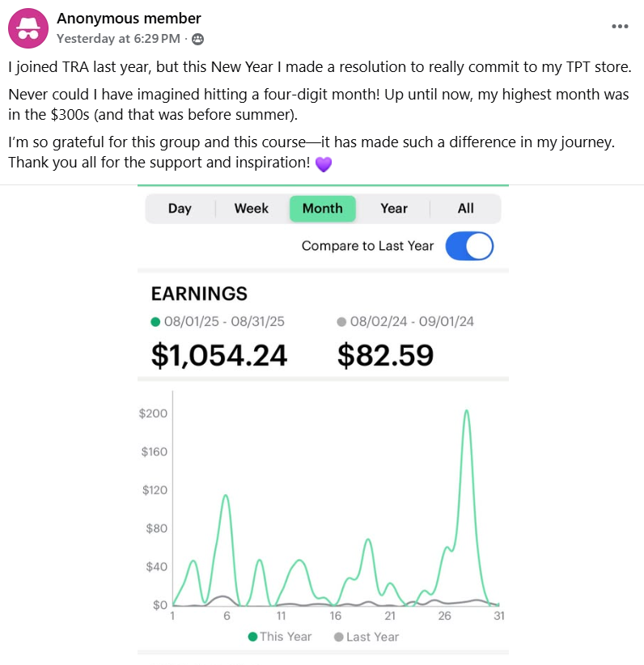
Task: Open the Yesterday at 6:29 PM timestamp
Action: [119, 38]
